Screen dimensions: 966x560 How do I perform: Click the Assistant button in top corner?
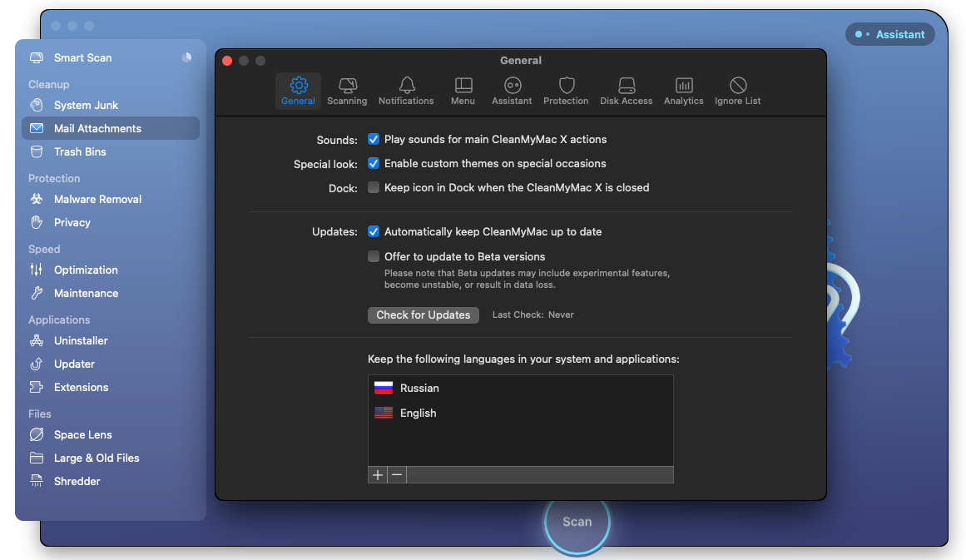(890, 35)
